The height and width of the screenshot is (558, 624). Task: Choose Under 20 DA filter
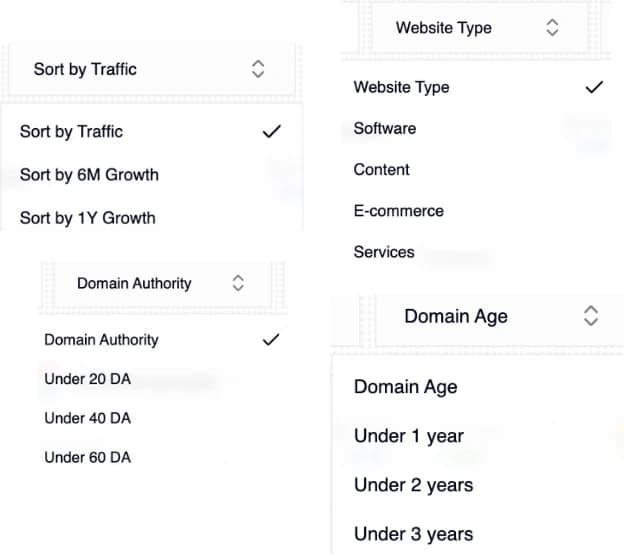click(87, 379)
